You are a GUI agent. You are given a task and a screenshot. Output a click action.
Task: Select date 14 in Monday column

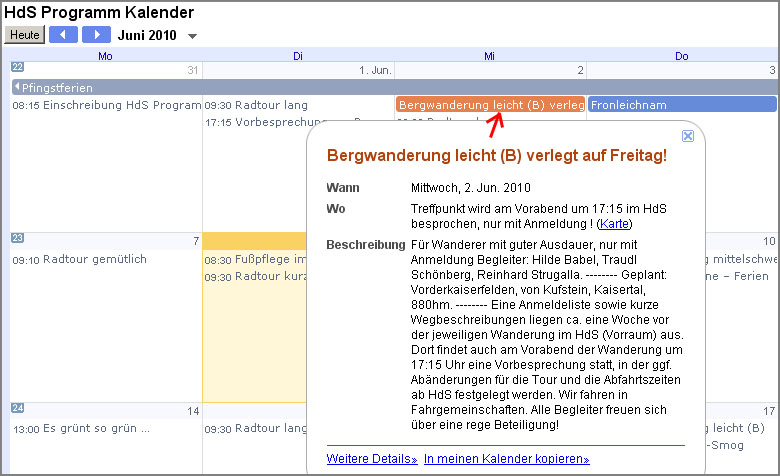(x=193, y=411)
